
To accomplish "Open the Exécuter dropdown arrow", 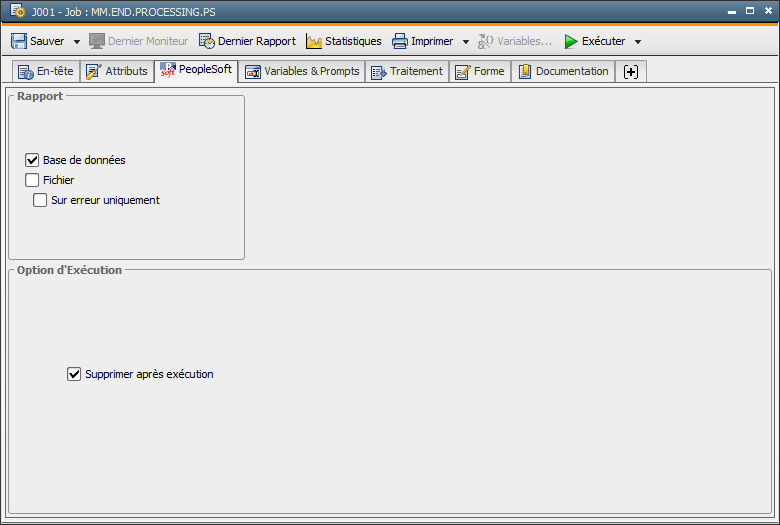I will pyautogui.click(x=638, y=42).
